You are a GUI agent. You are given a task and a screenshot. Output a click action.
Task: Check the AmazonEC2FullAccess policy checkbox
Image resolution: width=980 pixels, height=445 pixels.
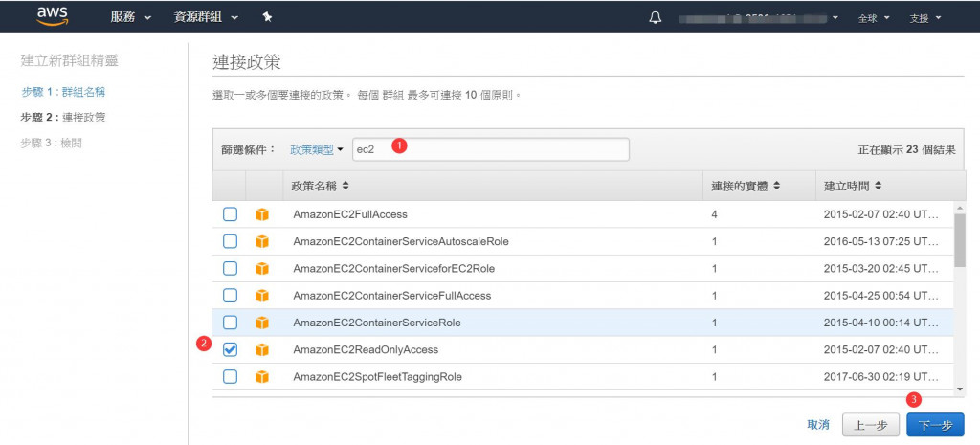tap(230, 214)
